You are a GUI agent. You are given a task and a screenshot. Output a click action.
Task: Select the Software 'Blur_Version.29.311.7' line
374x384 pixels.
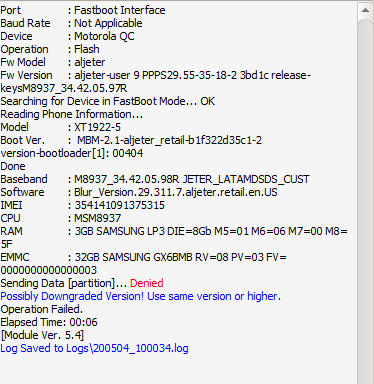[139, 192]
